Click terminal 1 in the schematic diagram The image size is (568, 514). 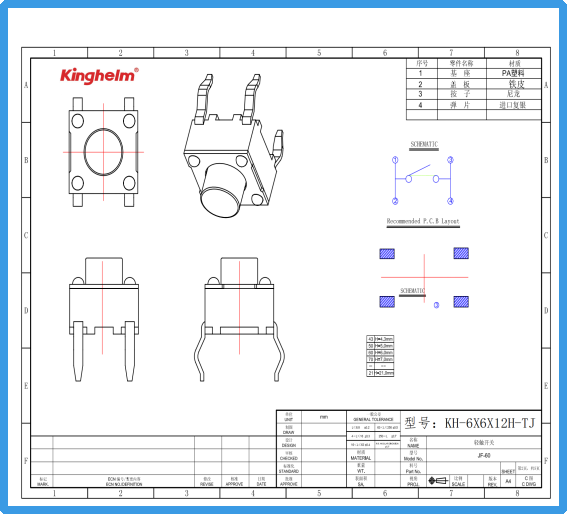[x=395, y=160]
